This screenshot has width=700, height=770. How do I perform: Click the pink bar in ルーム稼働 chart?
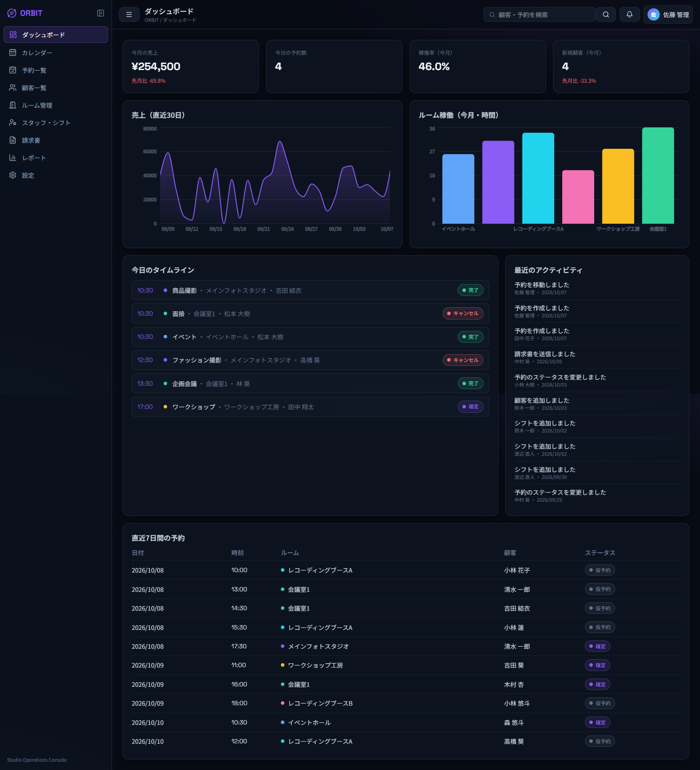click(x=578, y=197)
